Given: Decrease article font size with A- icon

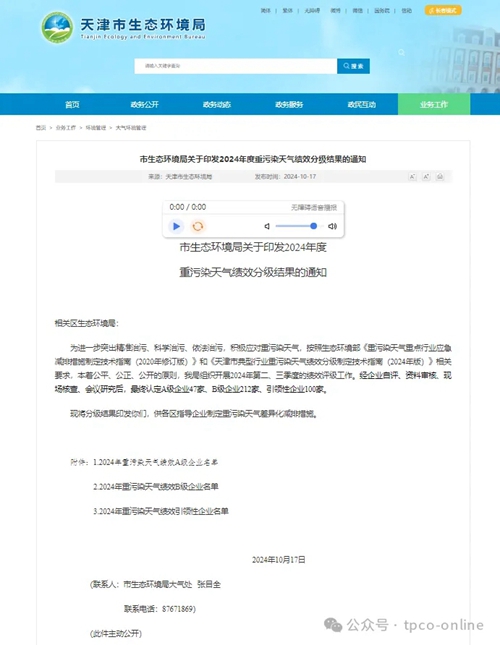Looking at the screenshot, I should tap(412, 176).
